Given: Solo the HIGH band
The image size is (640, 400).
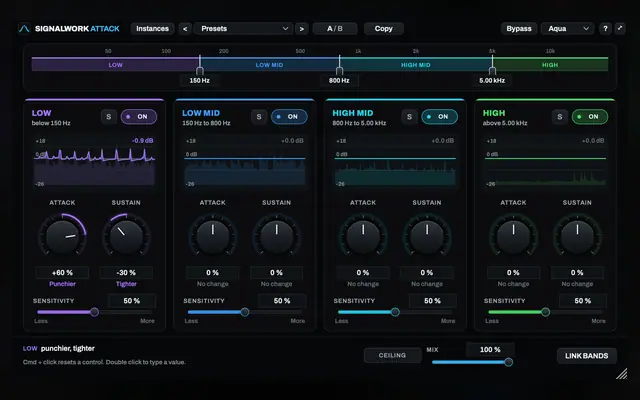Looking at the screenshot, I should click(560, 117).
